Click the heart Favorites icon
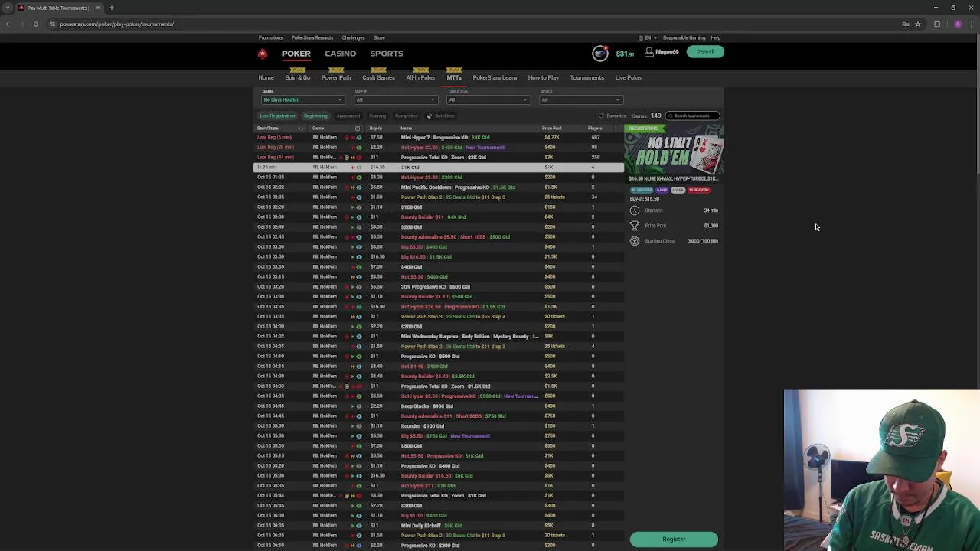 601,116
